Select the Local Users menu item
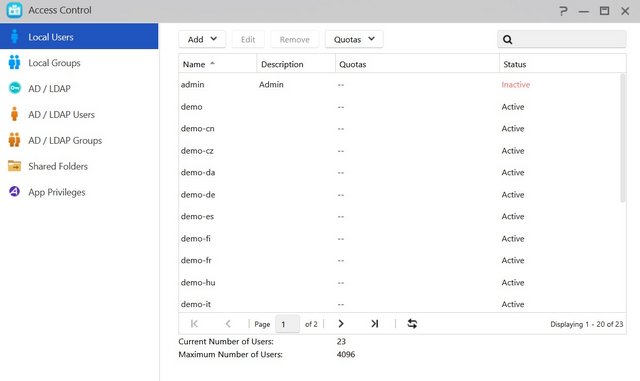The image size is (640, 381). pyautogui.click(x=79, y=37)
